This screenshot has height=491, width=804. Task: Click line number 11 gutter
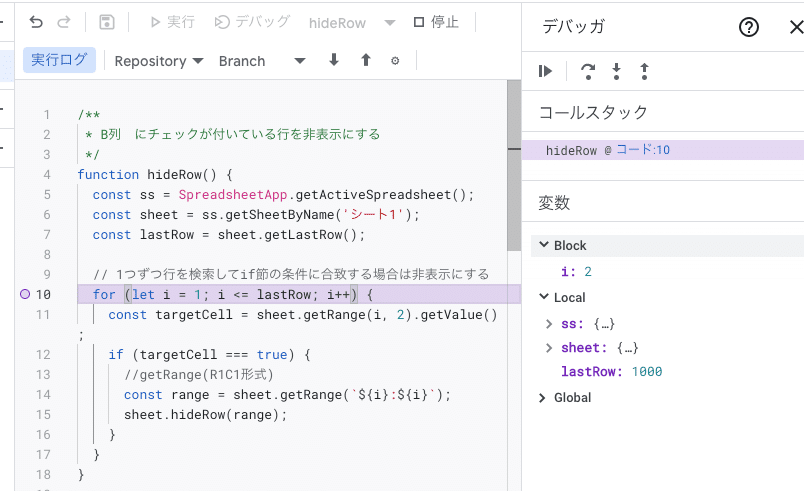click(x=43, y=314)
